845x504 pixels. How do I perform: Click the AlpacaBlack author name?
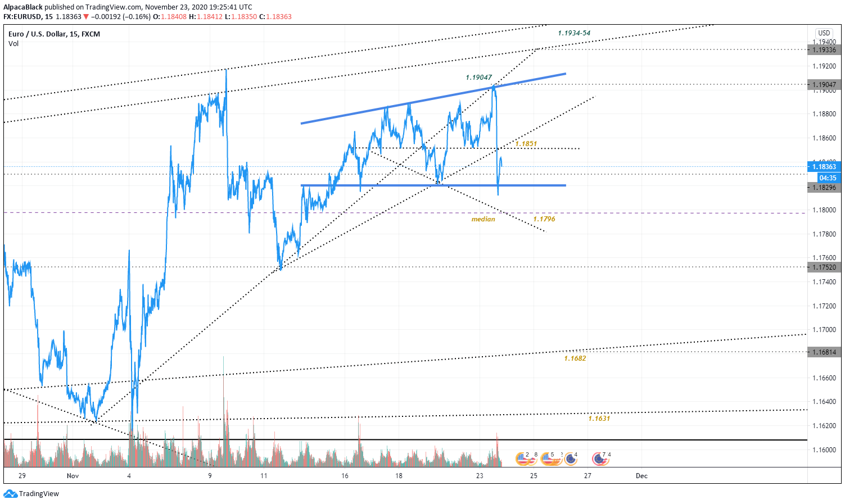23,7
